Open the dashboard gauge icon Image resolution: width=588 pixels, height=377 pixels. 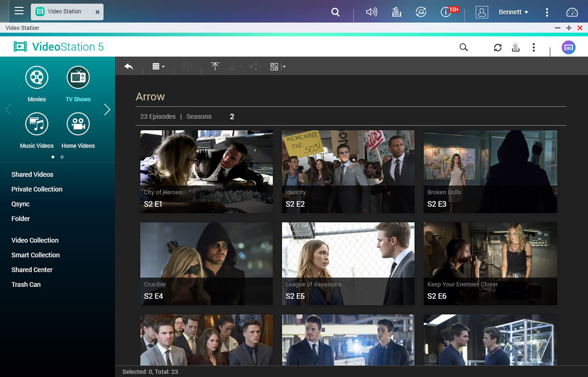(572, 12)
